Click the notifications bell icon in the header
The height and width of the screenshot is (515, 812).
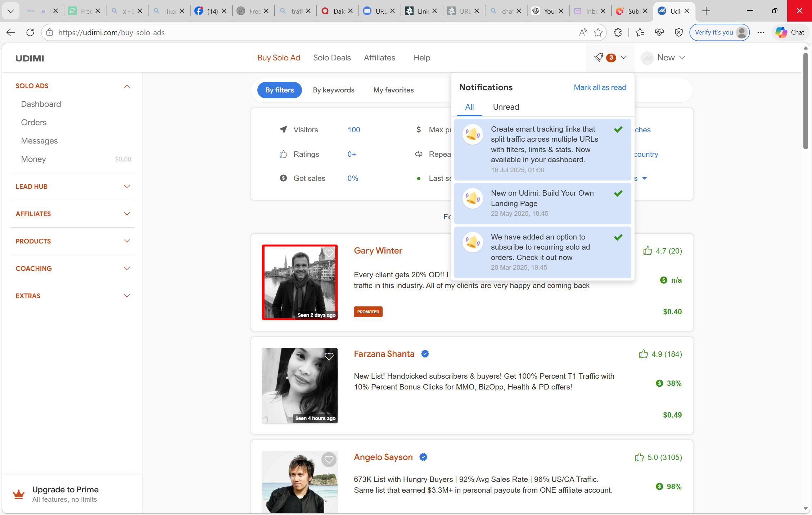(x=599, y=58)
